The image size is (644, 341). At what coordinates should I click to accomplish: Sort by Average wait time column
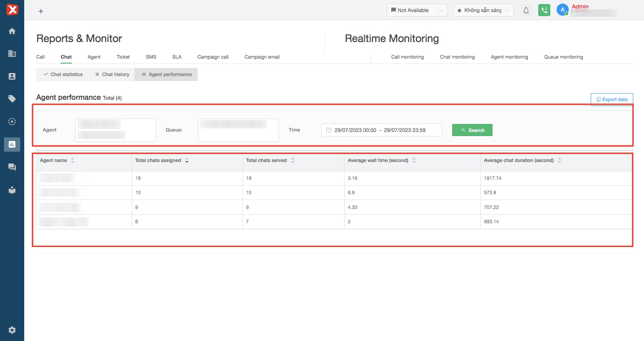tap(414, 160)
